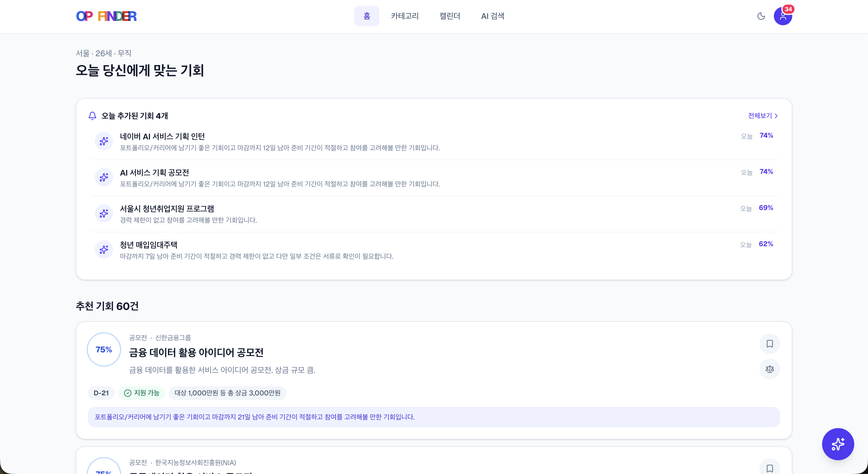Select the 홈 tab

[x=367, y=16]
